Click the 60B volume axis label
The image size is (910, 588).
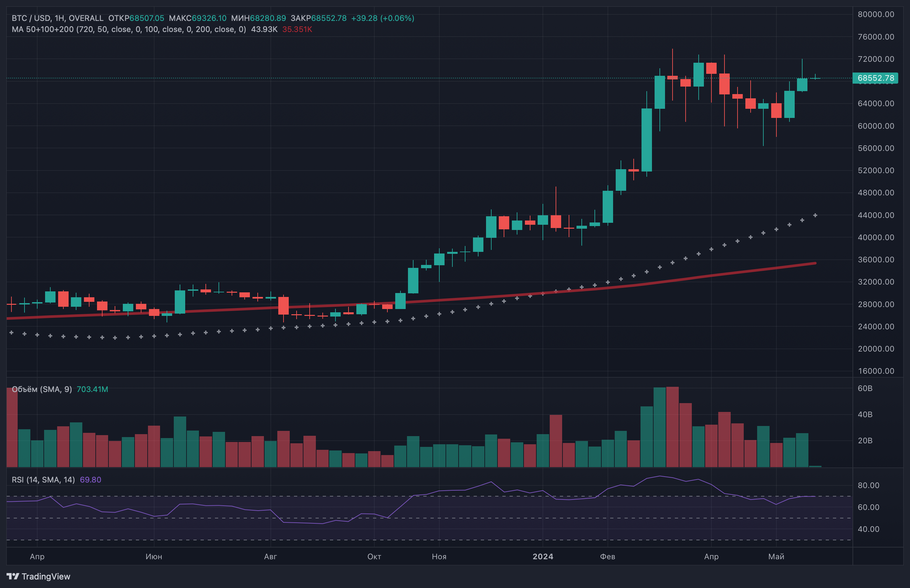(x=865, y=388)
